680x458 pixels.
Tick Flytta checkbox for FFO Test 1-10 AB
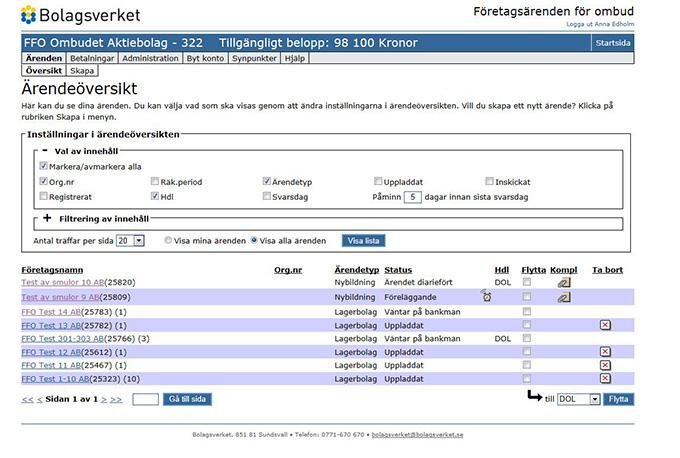tap(526, 379)
